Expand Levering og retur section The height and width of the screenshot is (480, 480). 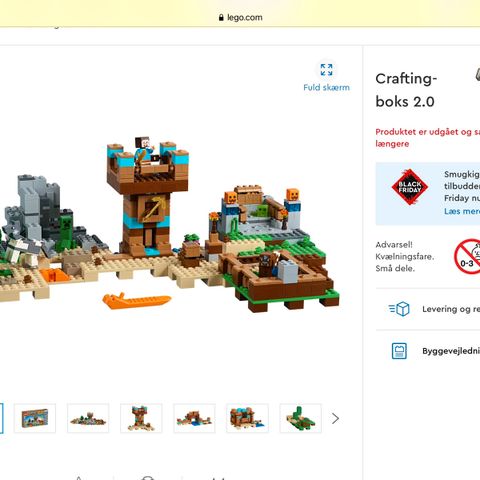click(428, 309)
